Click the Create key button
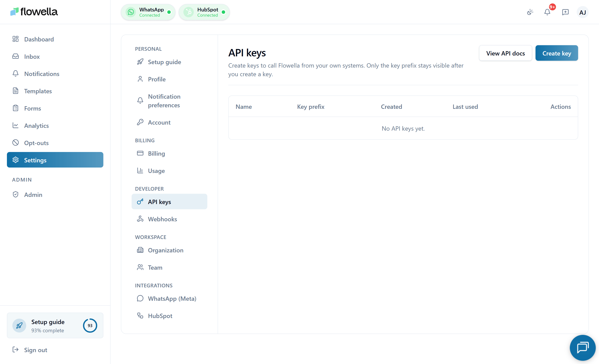The height and width of the screenshot is (364, 599). [x=556, y=53]
